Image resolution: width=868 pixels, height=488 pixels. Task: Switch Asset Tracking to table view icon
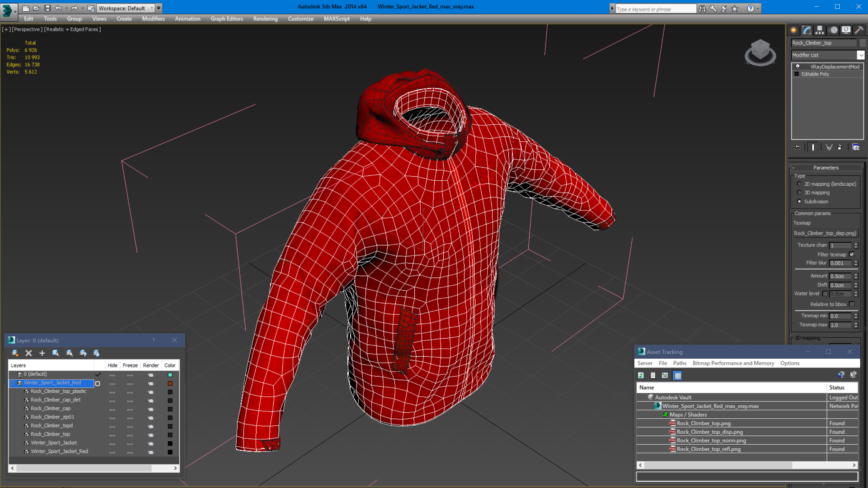[x=677, y=376]
